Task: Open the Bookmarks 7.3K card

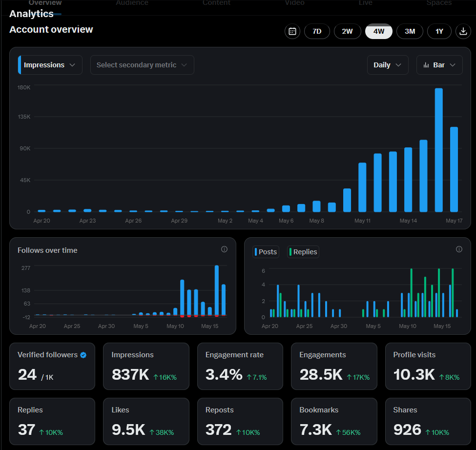Action: pyautogui.click(x=334, y=422)
